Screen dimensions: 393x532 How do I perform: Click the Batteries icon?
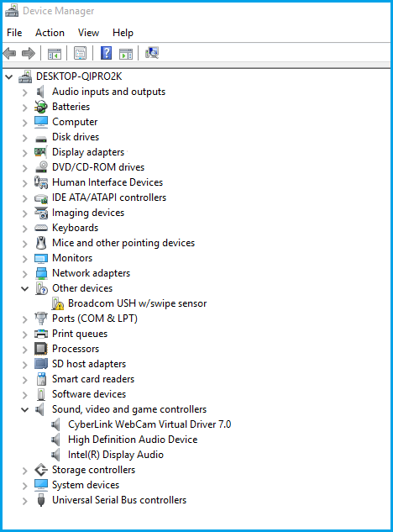[x=41, y=107]
